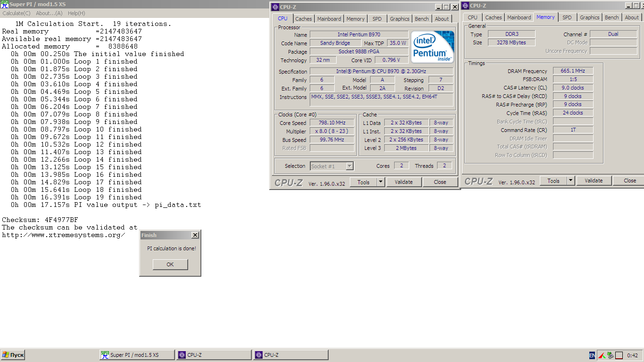
Task: Click the Bus Speed value '99.76 MHz'
Action: pos(332,140)
